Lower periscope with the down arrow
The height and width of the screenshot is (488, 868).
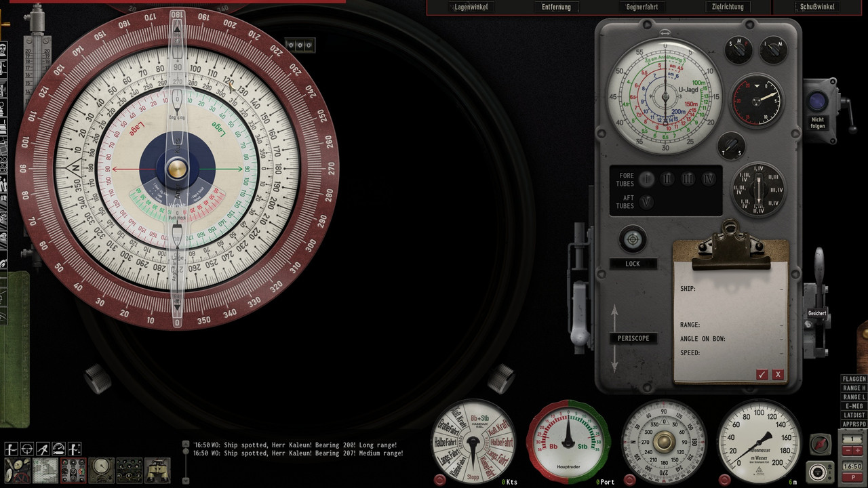pyautogui.click(x=615, y=360)
